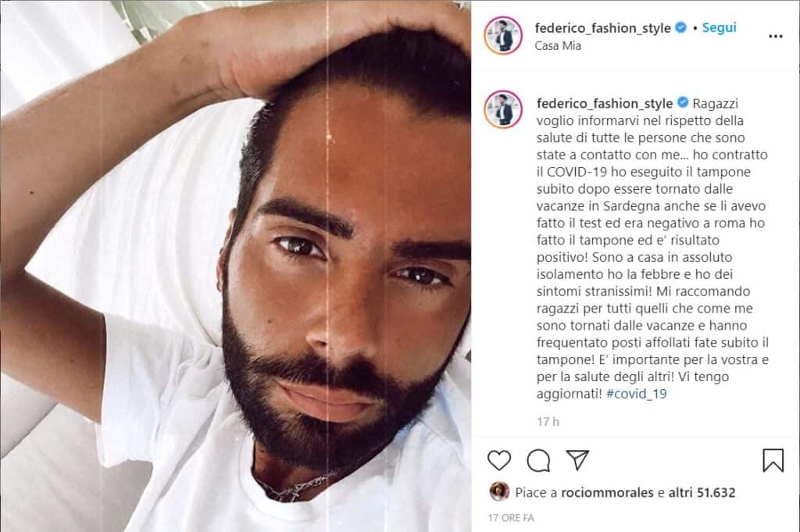Image resolution: width=800 pixels, height=532 pixels.
Task: Open the rociommorales profile link
Action: 607,493
